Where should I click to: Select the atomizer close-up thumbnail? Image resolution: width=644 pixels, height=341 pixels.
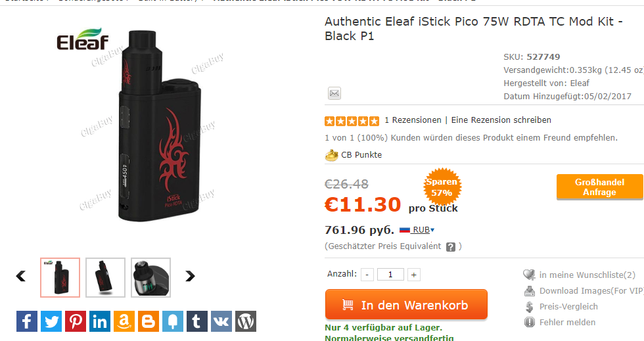150,277
